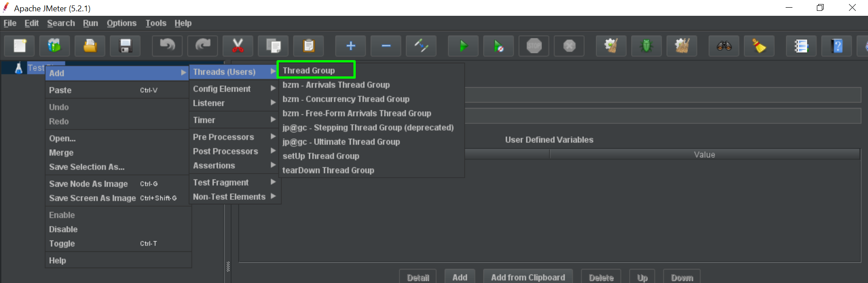
Task: Click Toggle in the context menu
Action: [x=117, y=243]
